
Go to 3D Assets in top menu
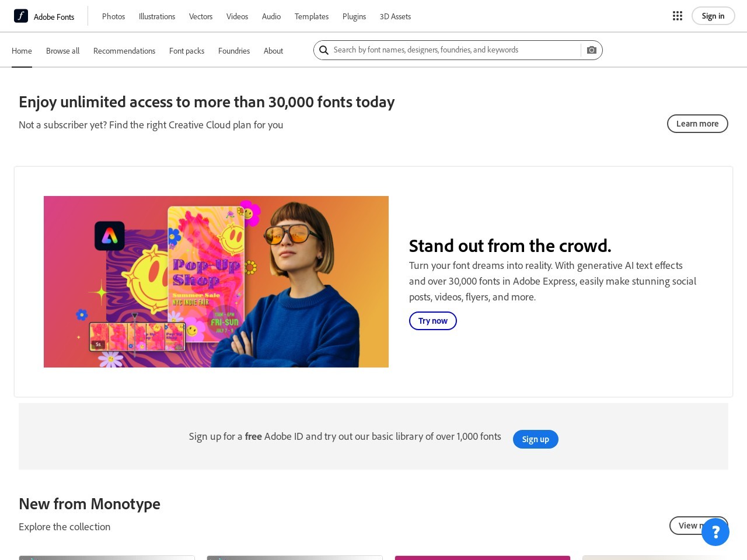(x=395, y=16)
